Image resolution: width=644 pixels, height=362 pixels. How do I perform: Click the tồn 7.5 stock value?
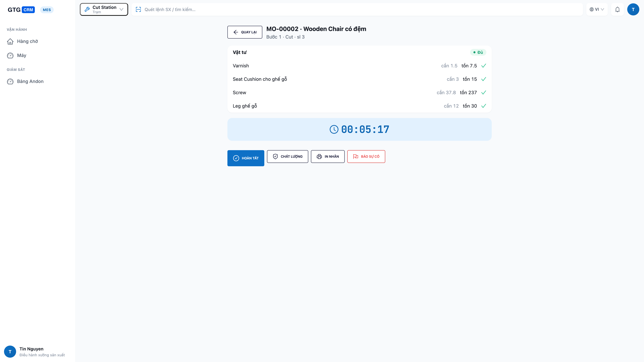point(469,66)
